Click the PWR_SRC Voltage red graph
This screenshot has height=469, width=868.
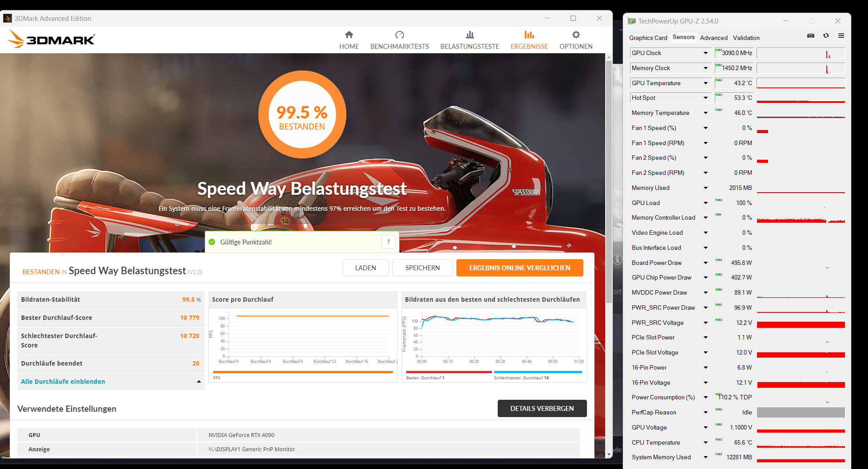[801, 324]
